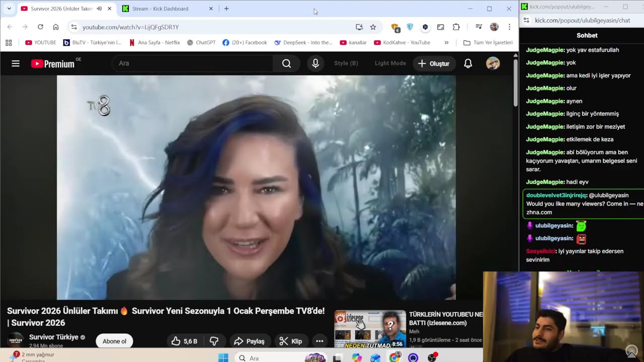Open kanallar bookmark
Viewport: 644px width, 362px height.
(x=353, y=43)
